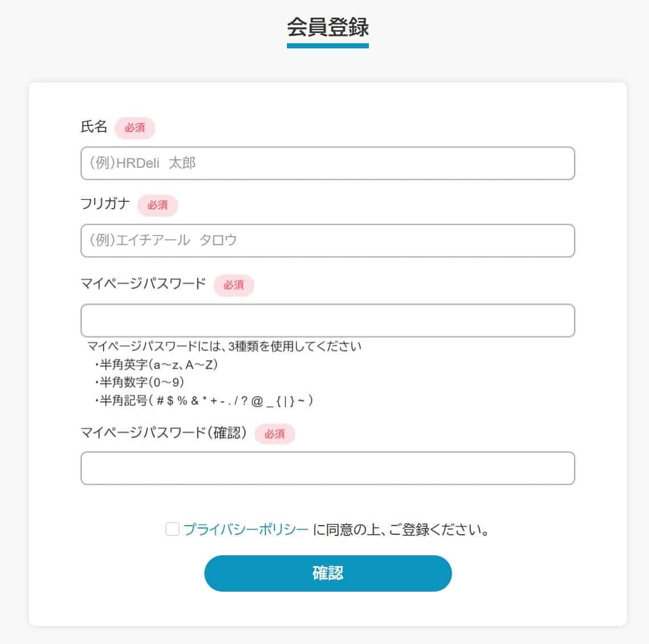Click the 必須 badge beside マイページパスワード
This screenshot has height=644, width=649.
[233, 285]
